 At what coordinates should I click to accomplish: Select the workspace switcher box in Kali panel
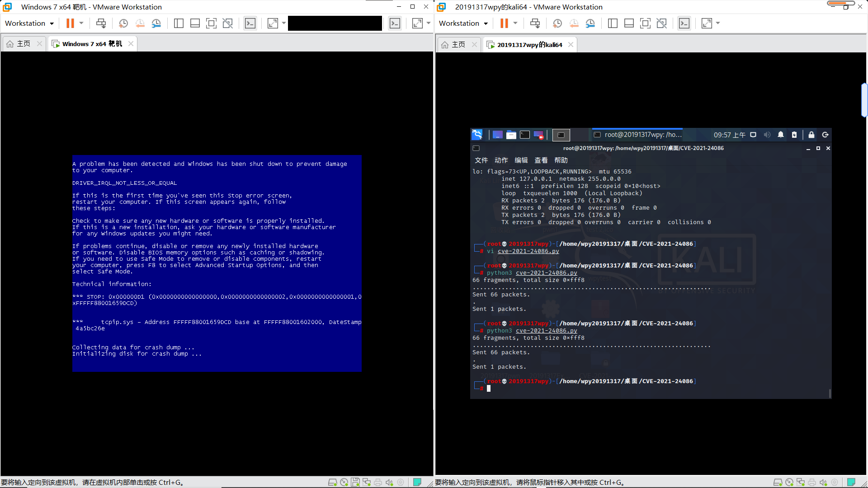point(561,135)
